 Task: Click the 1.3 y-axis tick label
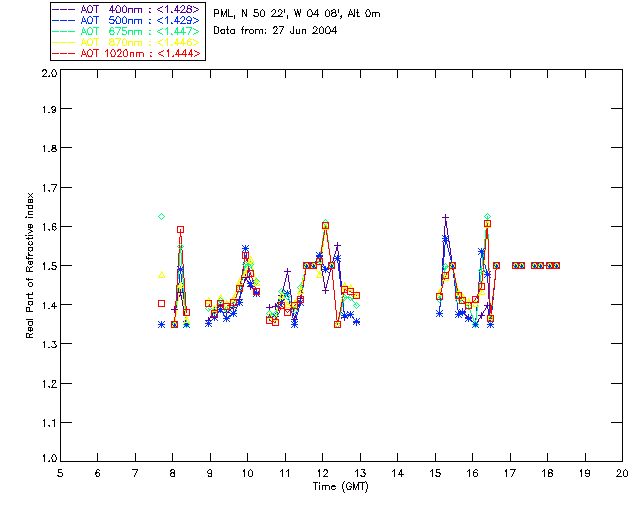coord(49,344)
